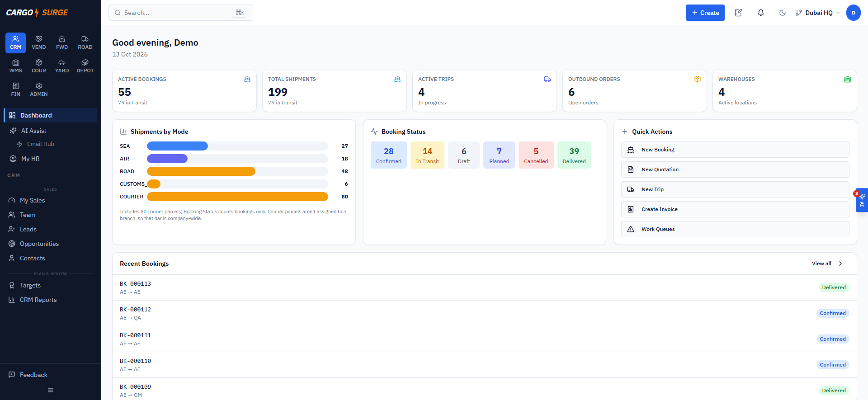
Task: Click the Create button
Action: coord(705,13)
